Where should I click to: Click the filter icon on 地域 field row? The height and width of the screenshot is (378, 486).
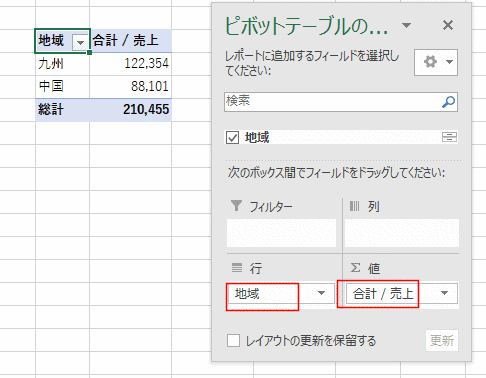[449, 137]
